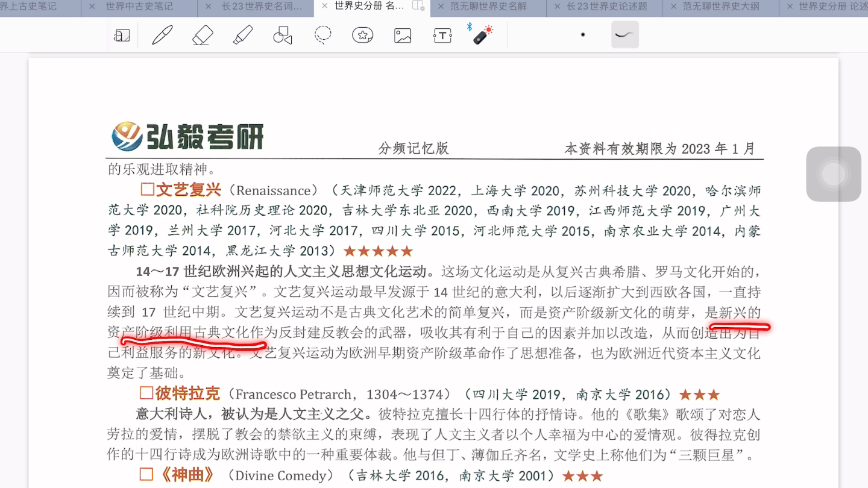Switch to 界上古史笔记 tab

(28, 6)
